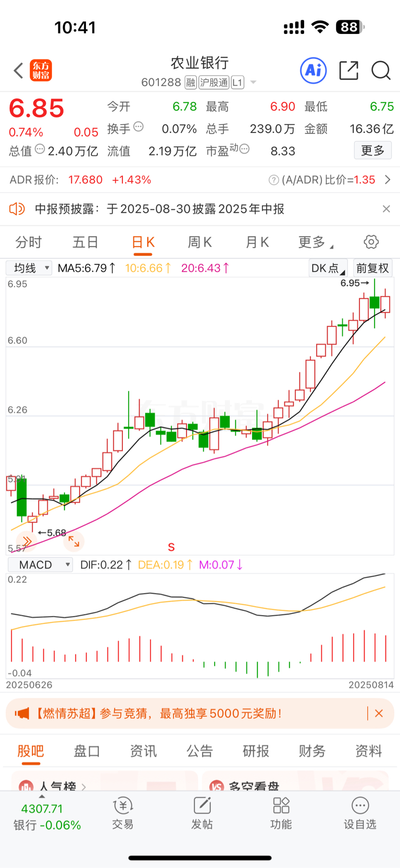The image size is (400, 868).
Task: Open the 东方财富 logo icon
Action: tap(41, 70)
